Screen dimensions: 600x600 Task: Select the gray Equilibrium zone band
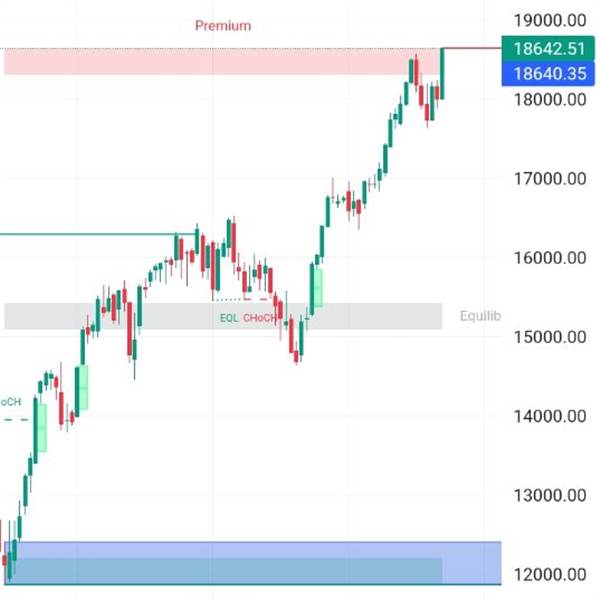(x=223, y=316)
